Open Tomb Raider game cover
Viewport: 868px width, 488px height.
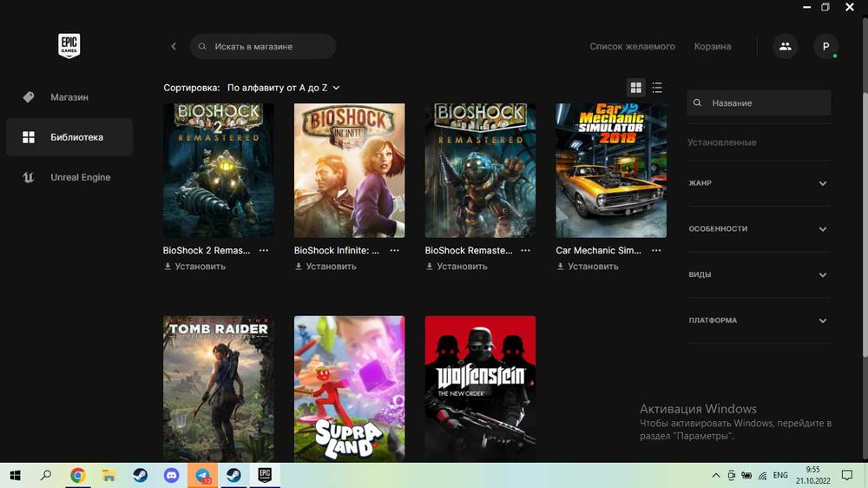point(218,389)
